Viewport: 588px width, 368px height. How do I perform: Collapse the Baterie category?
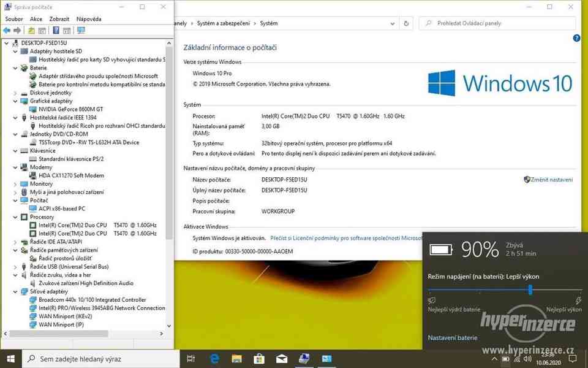tap(15, 68)
